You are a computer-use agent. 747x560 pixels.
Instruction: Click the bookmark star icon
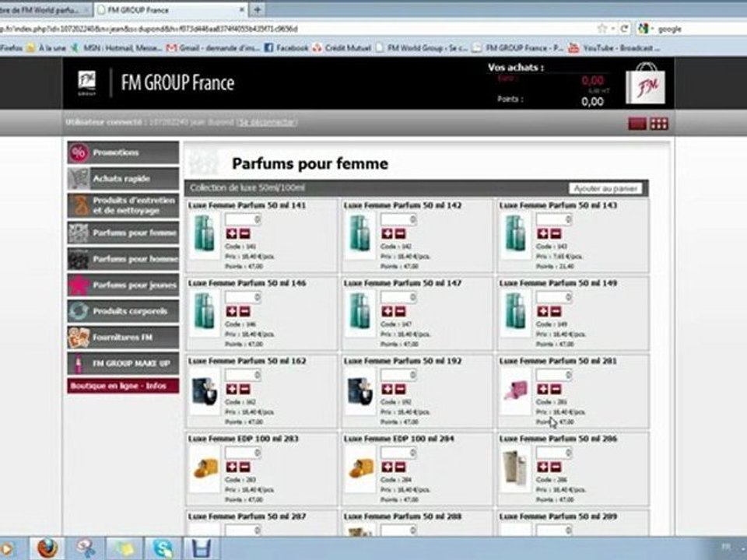[x=602, y=29]
